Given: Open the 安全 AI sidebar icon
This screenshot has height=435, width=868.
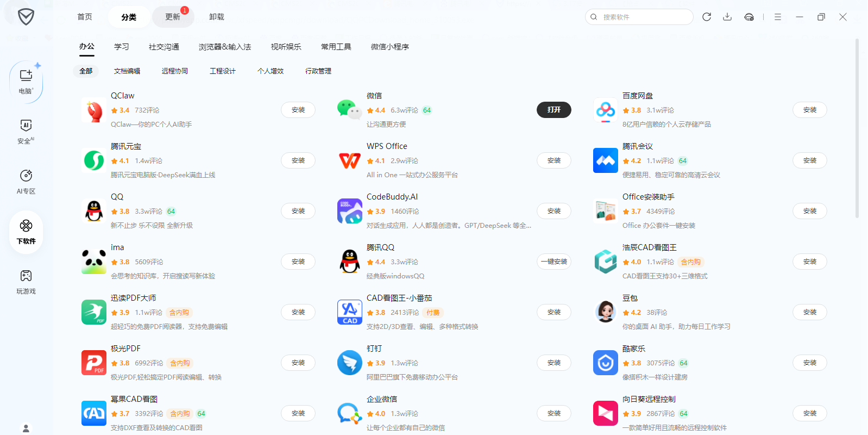Looking at the screenshot, I should pos(26,132).
